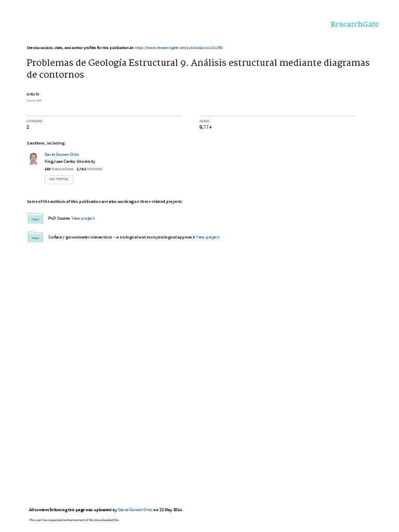Open the researchgate.net publication URL link

179,48
